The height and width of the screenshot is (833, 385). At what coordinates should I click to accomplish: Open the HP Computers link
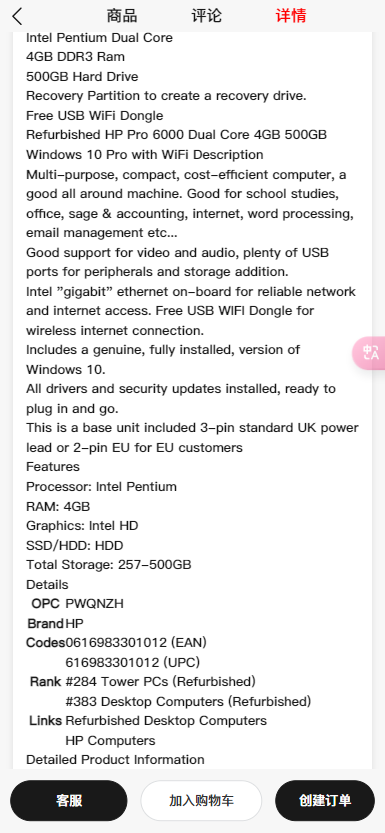[110, 741]
